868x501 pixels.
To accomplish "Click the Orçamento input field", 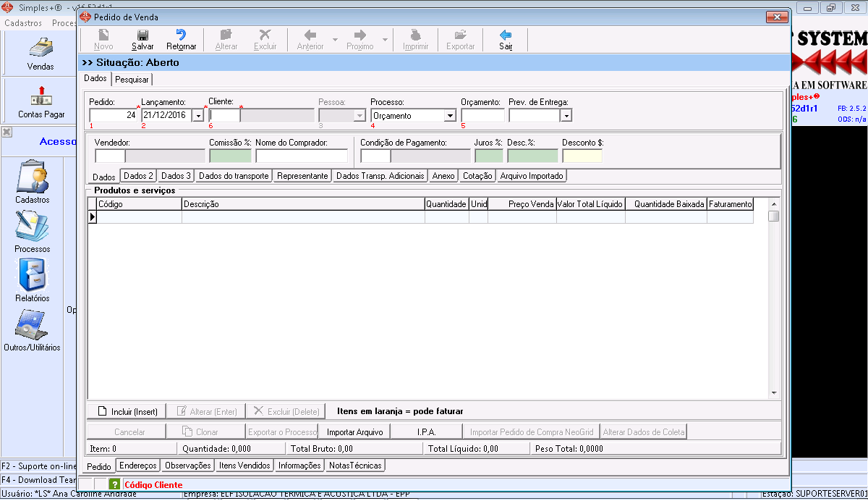I will (482, 115).
